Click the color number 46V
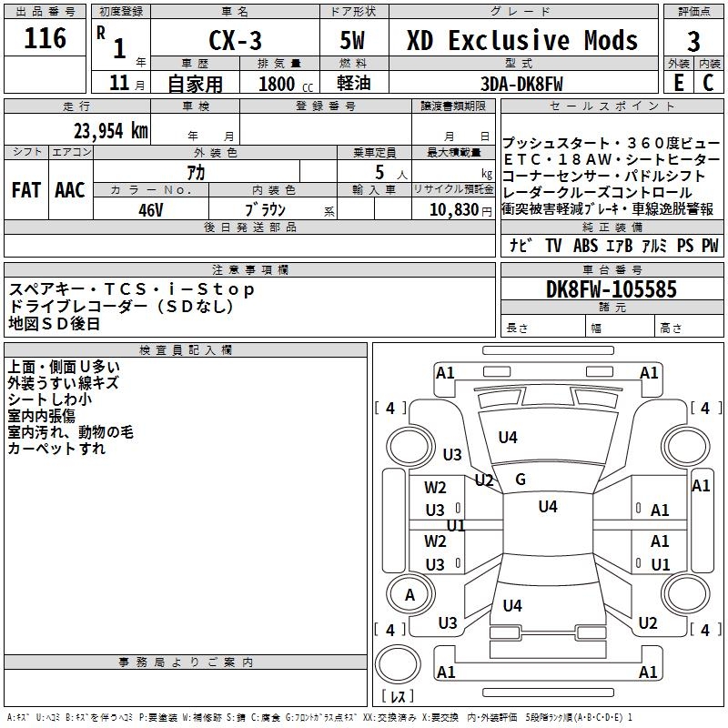The image size is (728, 728). 150,210
